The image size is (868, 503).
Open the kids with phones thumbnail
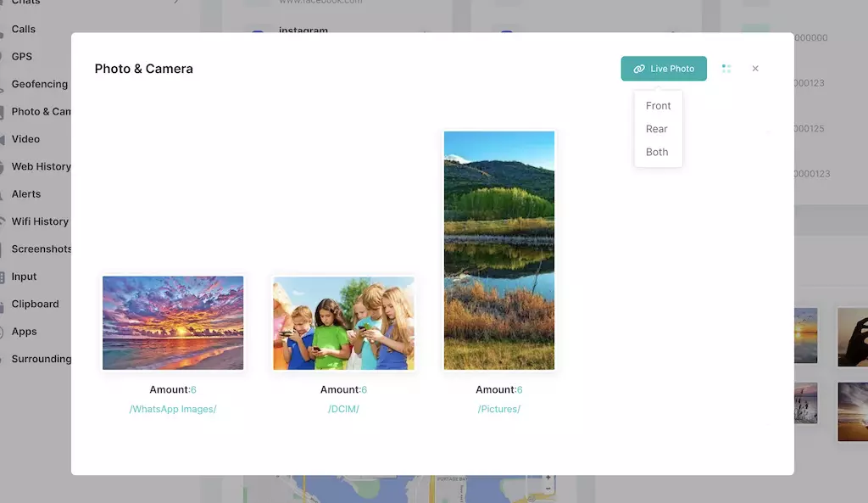click(x=343, y=323)
